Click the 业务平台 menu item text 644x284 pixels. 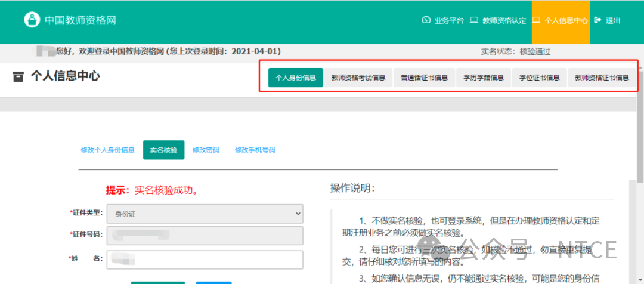click(x=449, y=20)
